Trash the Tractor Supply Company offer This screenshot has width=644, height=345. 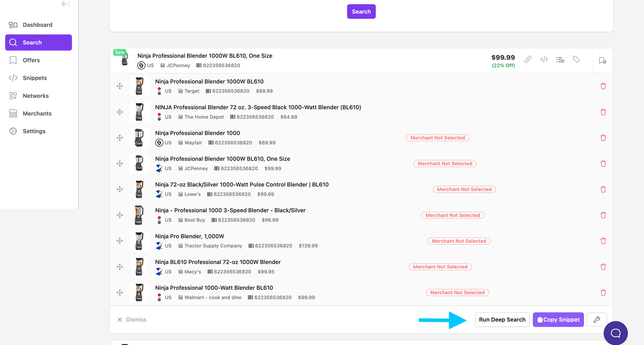tap(603, 241)
